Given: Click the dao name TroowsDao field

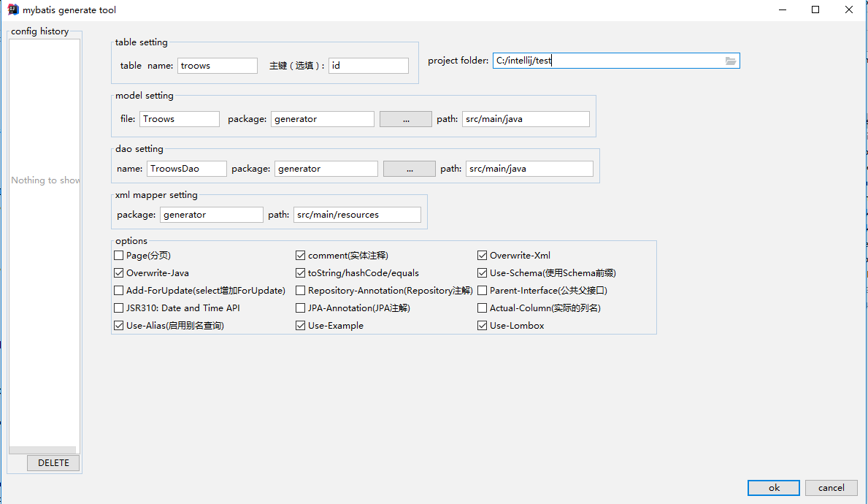Looking at the screenshot, I should pos(186,169).
